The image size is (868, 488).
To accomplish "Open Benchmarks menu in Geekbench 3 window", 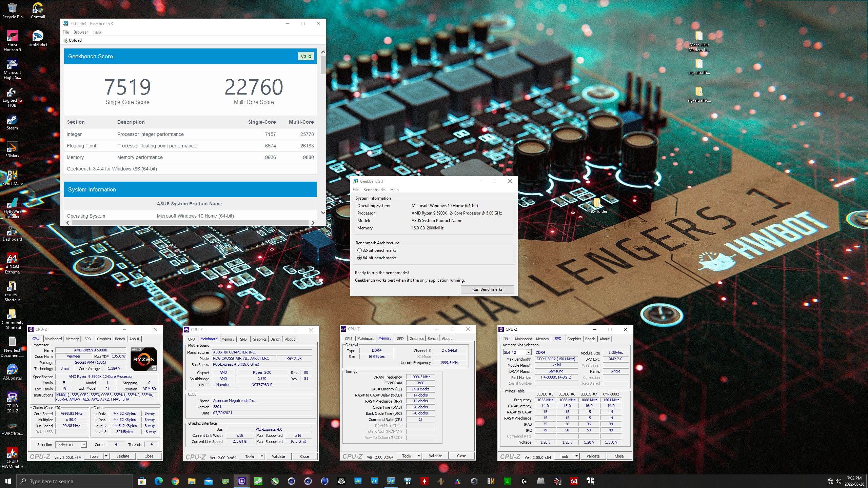I will (x=374, y=190).
